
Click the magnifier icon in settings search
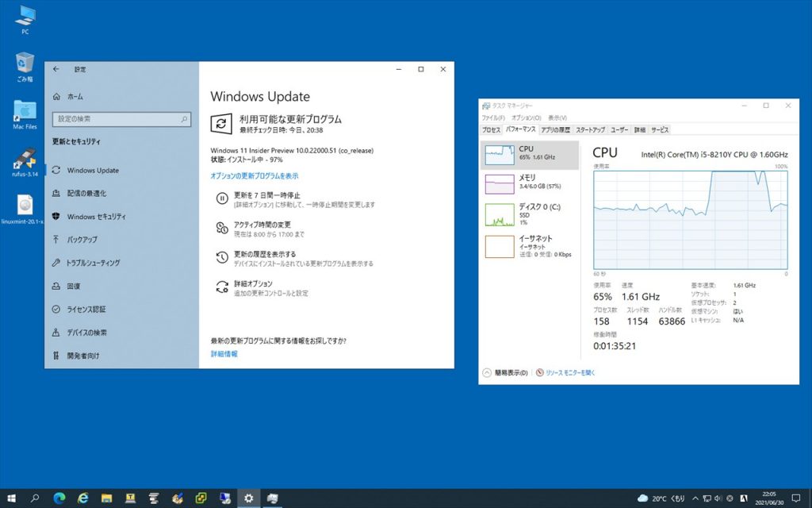184,119
